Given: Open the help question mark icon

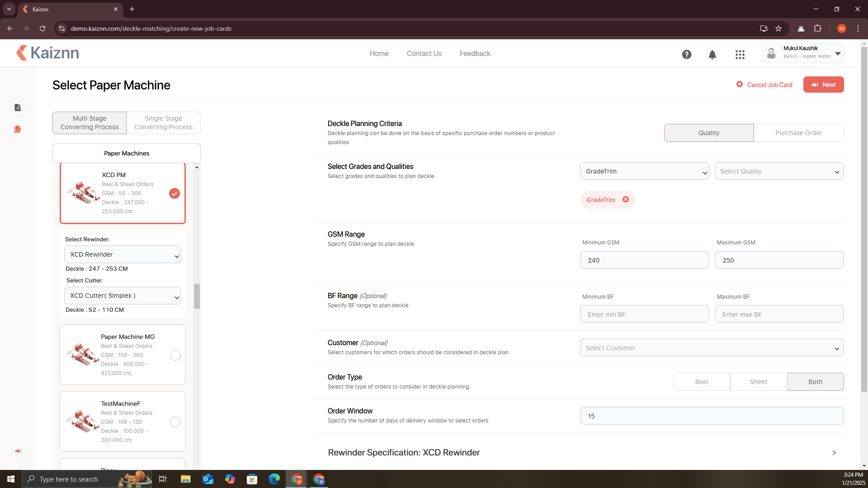Looking at the screenshot, I should click(686, 55).
